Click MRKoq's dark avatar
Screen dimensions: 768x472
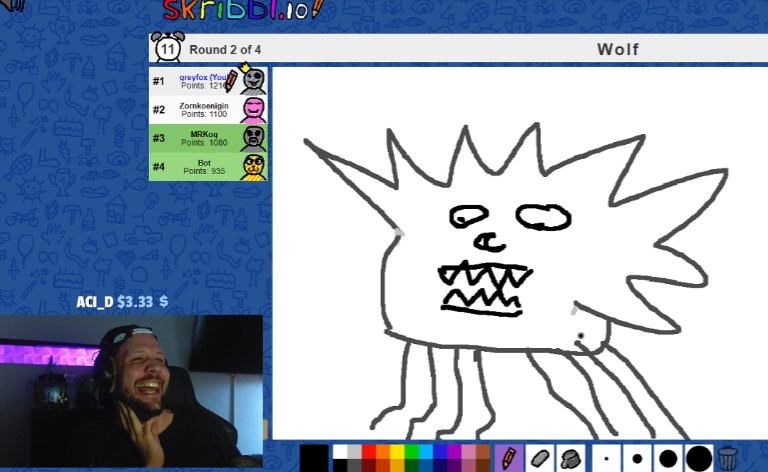point(253,139)
